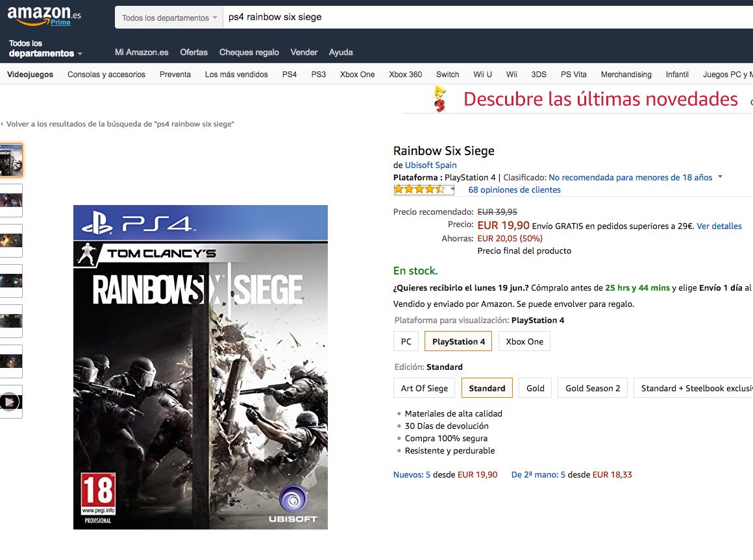Open the Todos los departamentos search dropdown
This screenshot has width=753, height=560.
(x=169, y=18)
